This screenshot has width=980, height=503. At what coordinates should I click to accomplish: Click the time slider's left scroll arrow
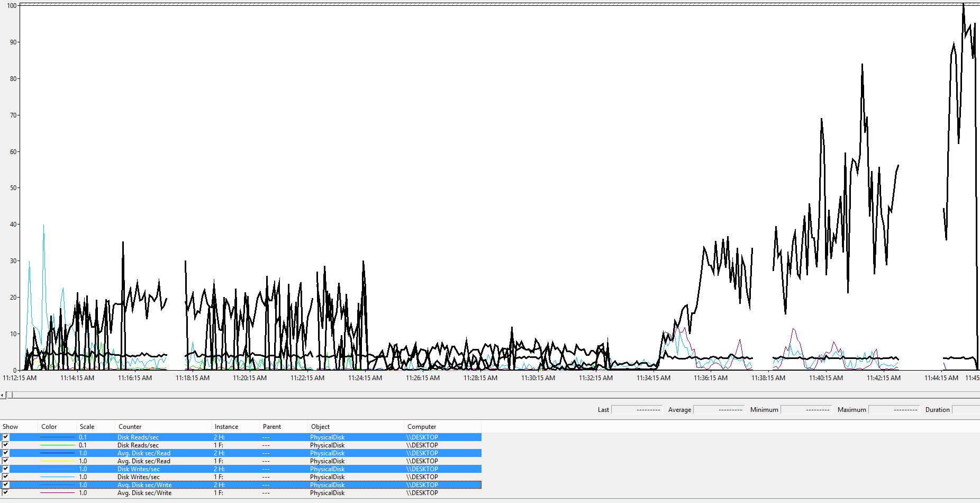pyautogui.click(x=3, y=395)
